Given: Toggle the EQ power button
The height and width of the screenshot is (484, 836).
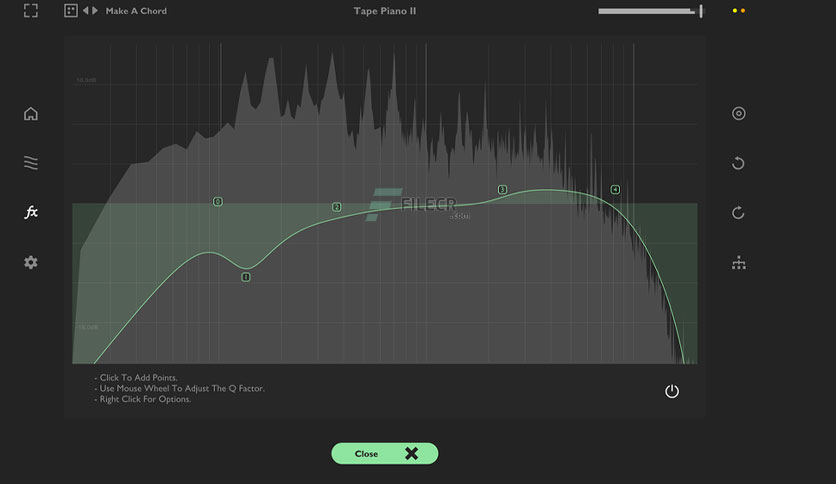Looking at the screenshot, I should (672, 391).
